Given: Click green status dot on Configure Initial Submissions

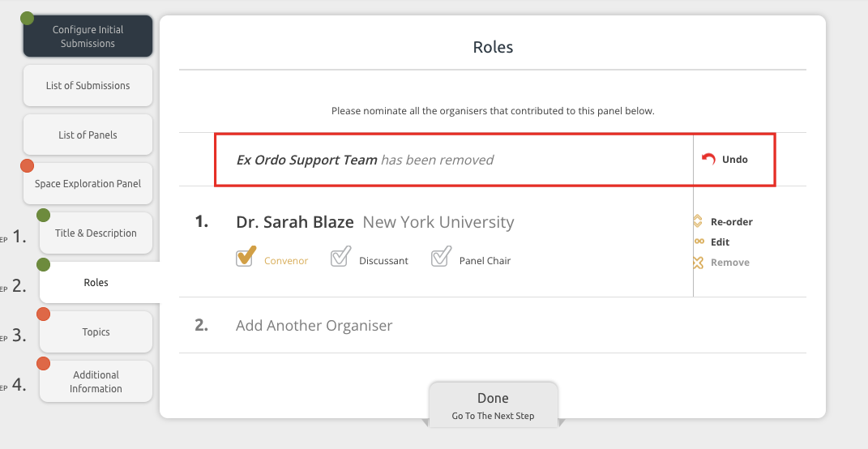Looking at the screenshot, I should click(28, 18).
